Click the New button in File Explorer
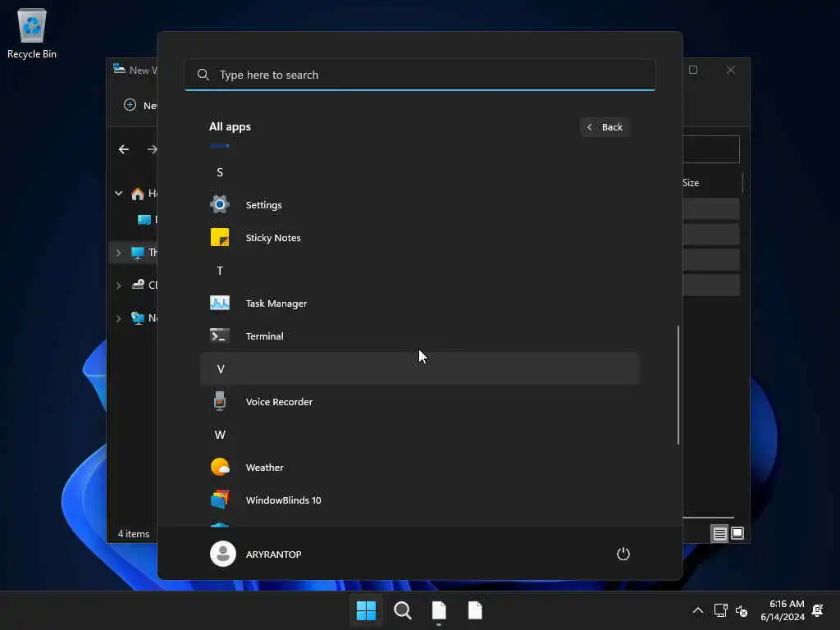Screen dimensions: 840x630 (139, 105)
